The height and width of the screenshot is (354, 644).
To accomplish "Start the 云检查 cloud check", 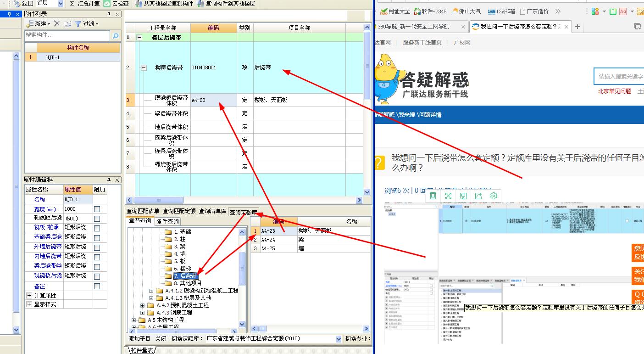I will click(116, 4).
